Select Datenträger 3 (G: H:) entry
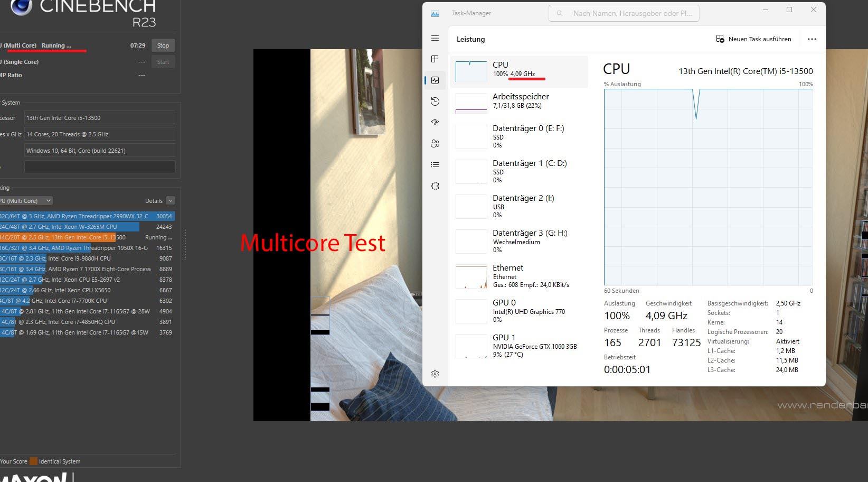 coord(520,241)
